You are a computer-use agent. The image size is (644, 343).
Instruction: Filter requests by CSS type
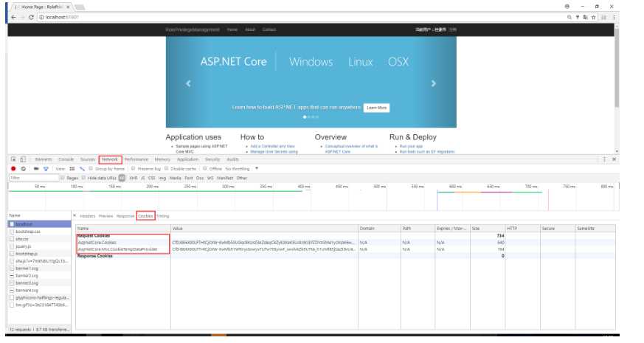tap(151, 179)
